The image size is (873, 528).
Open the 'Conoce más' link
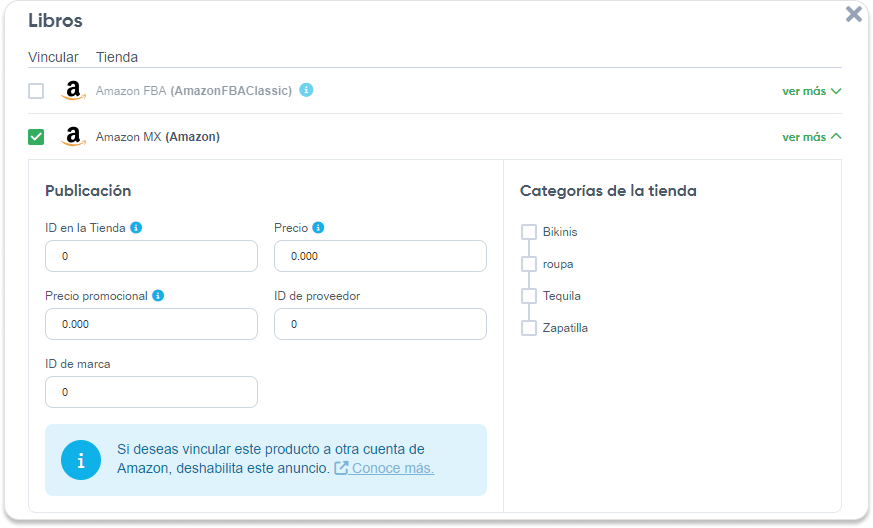tap(393, 468)
